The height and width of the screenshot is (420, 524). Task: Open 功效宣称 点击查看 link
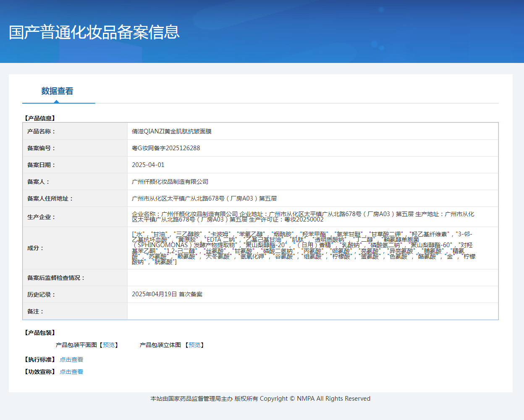(x=71, y=372)
